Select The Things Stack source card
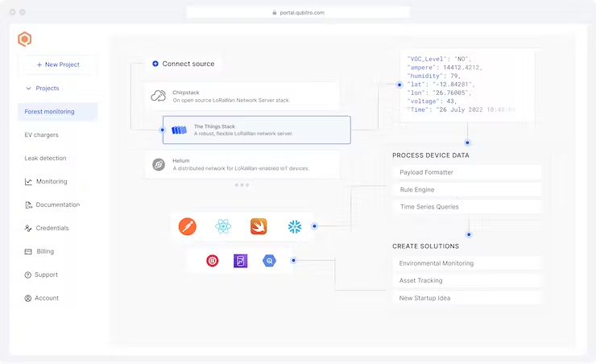Image resolution: width=596 pixels, height=364 pixels. 257,130
